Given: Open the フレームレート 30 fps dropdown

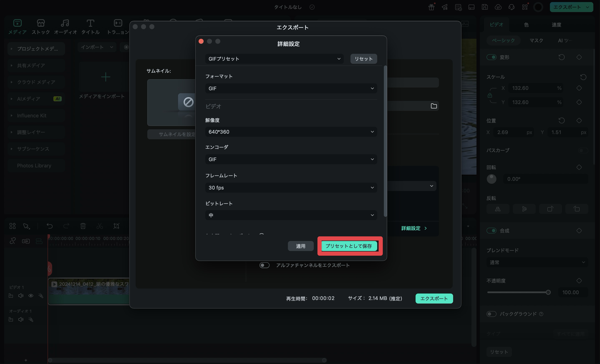Looking at the screenshot, I should [291, 188].
